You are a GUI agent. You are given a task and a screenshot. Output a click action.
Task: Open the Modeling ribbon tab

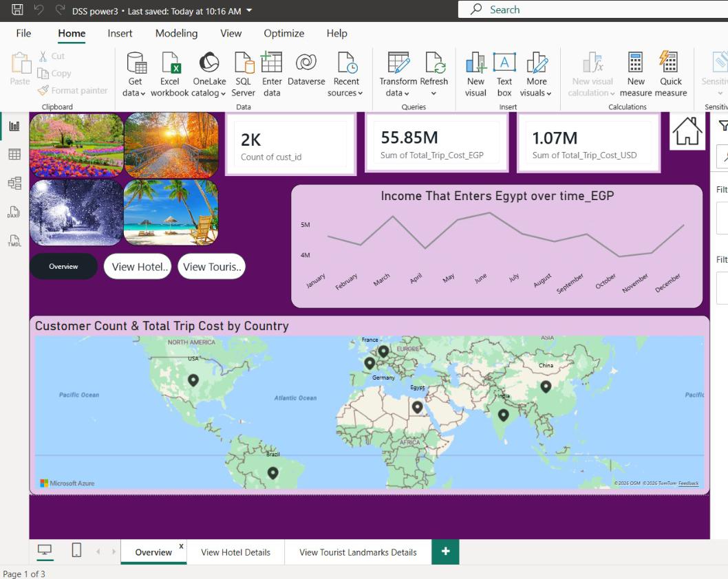(x=176, y=34)
